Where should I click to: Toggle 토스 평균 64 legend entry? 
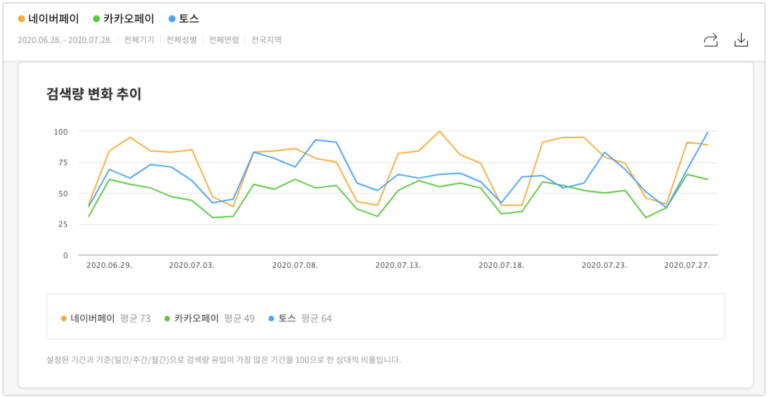pos(300,319)
